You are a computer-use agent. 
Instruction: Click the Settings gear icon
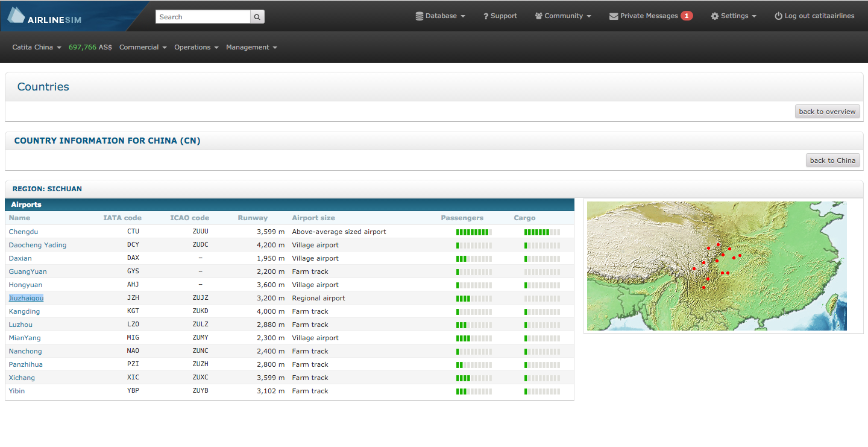click(715, 16)
